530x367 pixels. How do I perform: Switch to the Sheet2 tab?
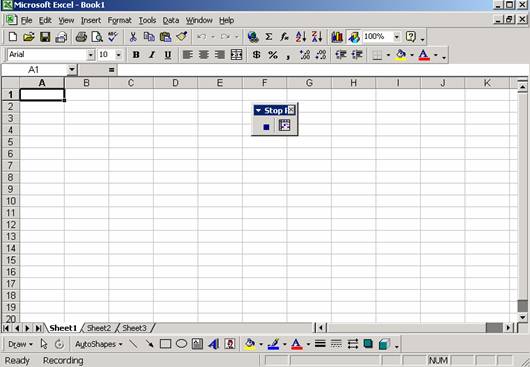pos(99,328)
